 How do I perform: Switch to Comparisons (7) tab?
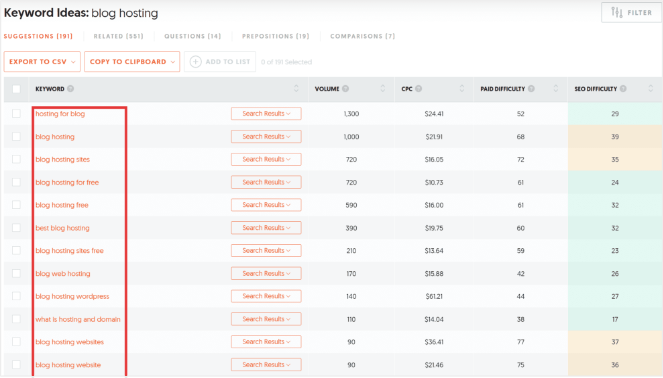point(363,36)
